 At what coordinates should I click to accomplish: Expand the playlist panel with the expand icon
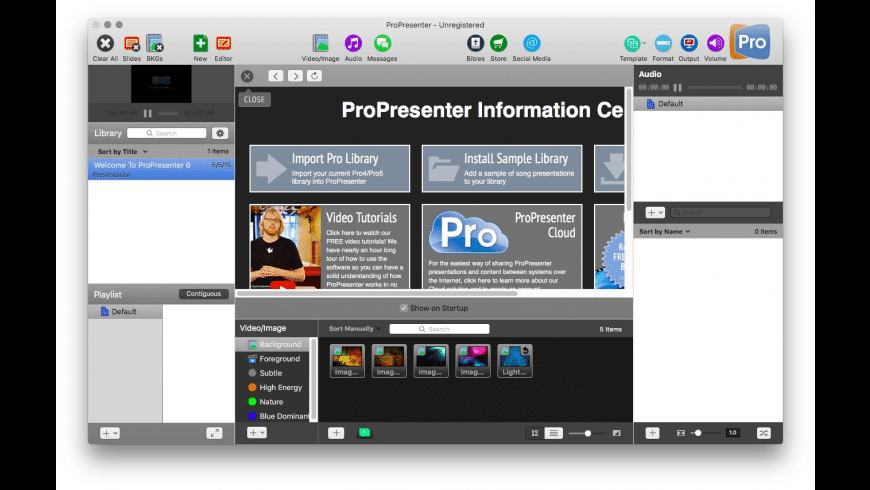click(x=214, y=433)
